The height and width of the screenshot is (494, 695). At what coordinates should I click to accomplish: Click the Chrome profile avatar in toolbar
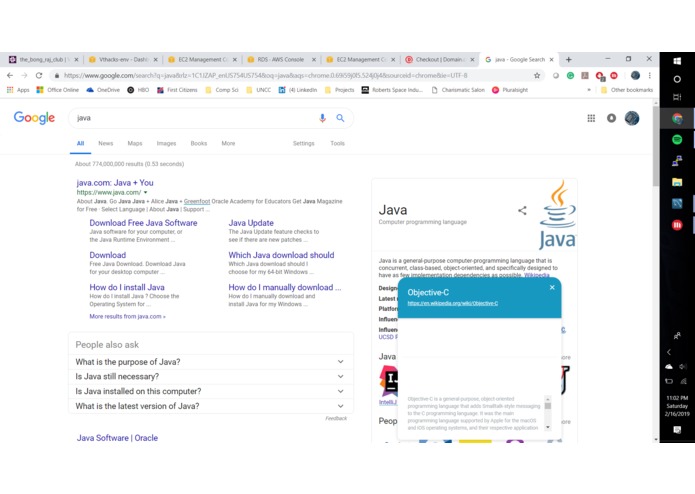pos(635,75)
